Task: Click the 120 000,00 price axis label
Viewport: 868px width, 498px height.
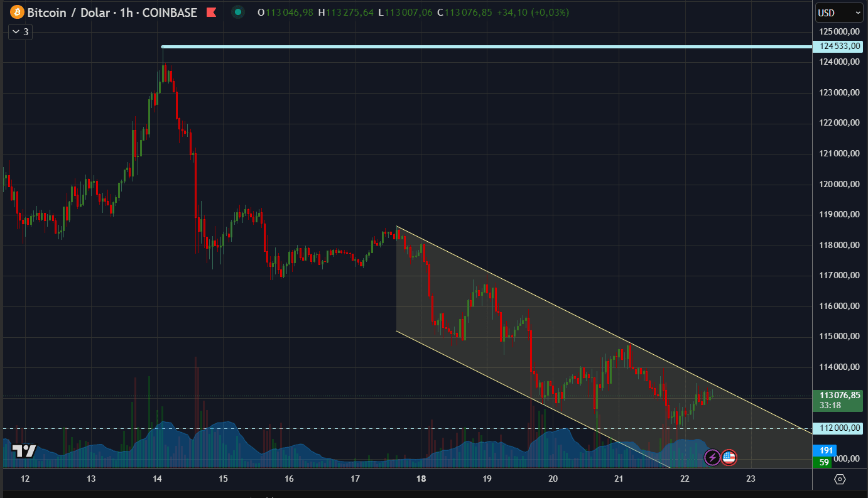Action: pos(838,184)
